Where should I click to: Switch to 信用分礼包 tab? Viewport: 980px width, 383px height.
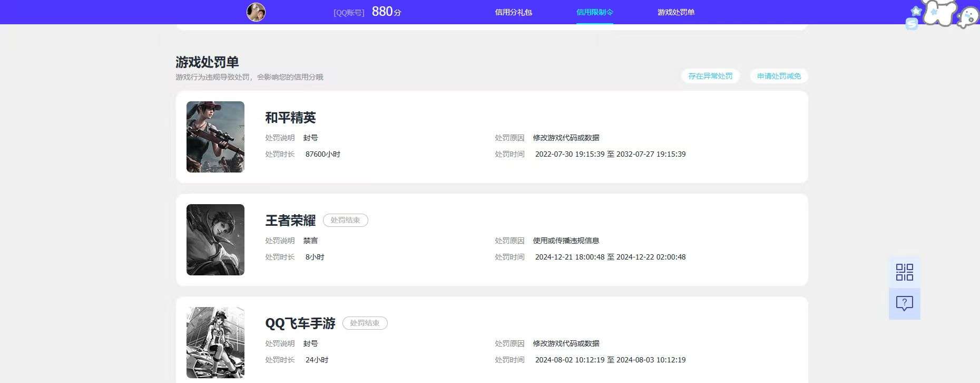point(514,12)
